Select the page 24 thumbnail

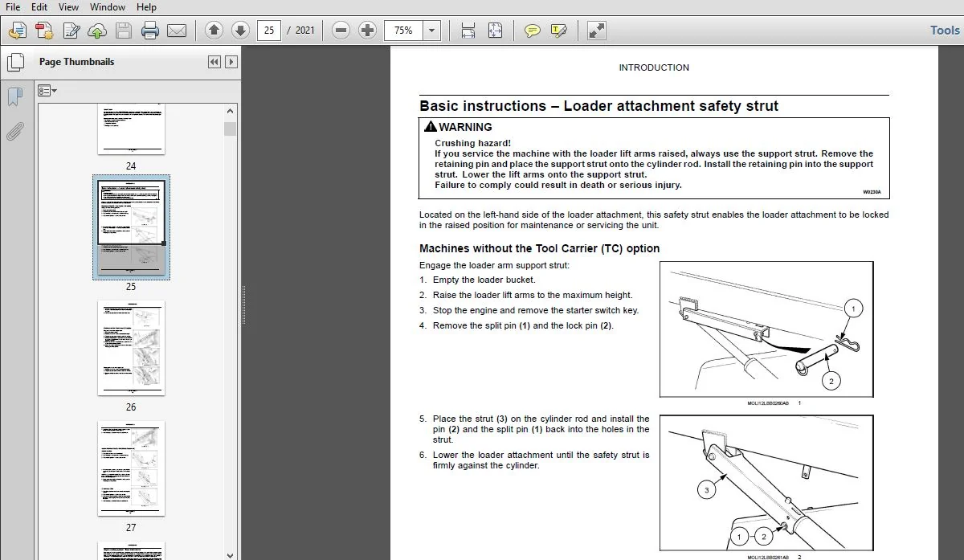coord(131,129)
